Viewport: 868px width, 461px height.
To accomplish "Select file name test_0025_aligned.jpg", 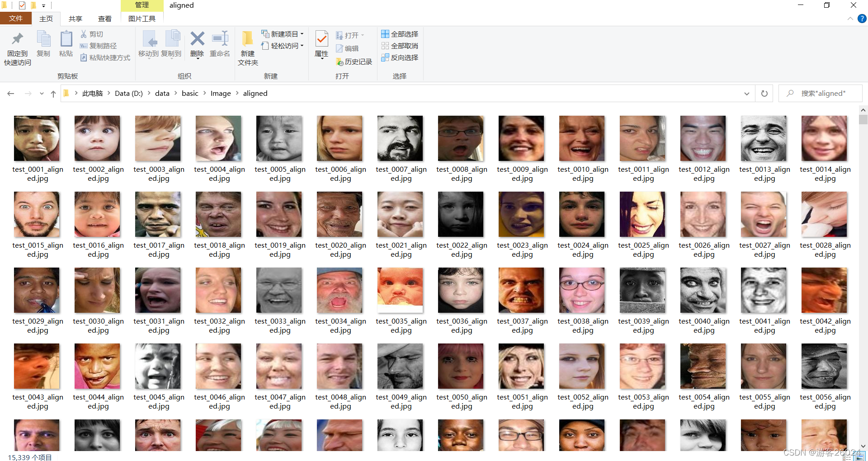I will point(643,249).
